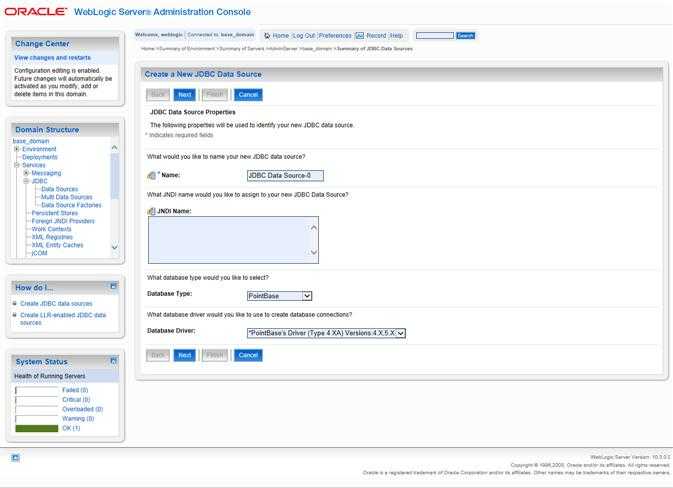Click Summary of JDBC Data Sources breadcrumb
Screen dimensions: 673x488
pyautogui.click(x=374, y=48)
